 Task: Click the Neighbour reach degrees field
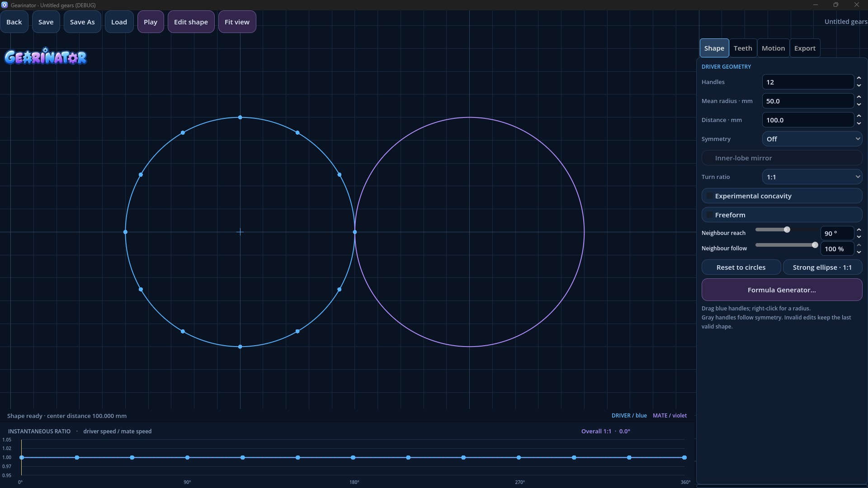(837, 233)
